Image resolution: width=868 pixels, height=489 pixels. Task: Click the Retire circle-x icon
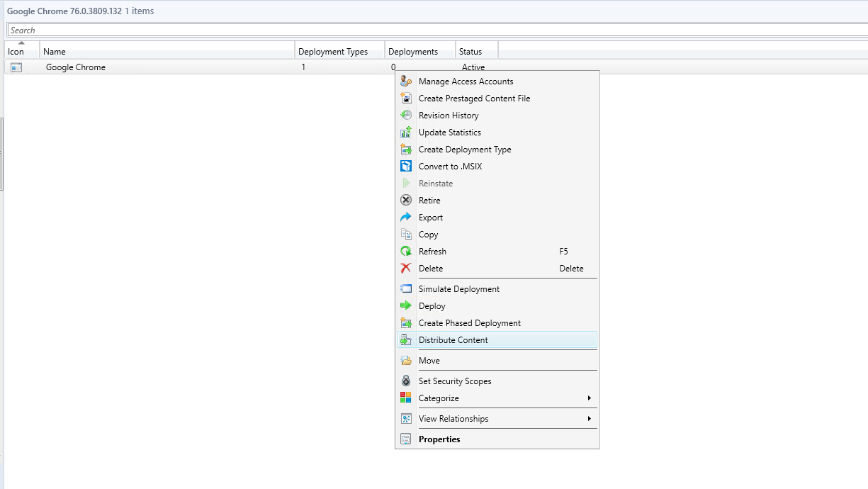(x=406, y=201)
